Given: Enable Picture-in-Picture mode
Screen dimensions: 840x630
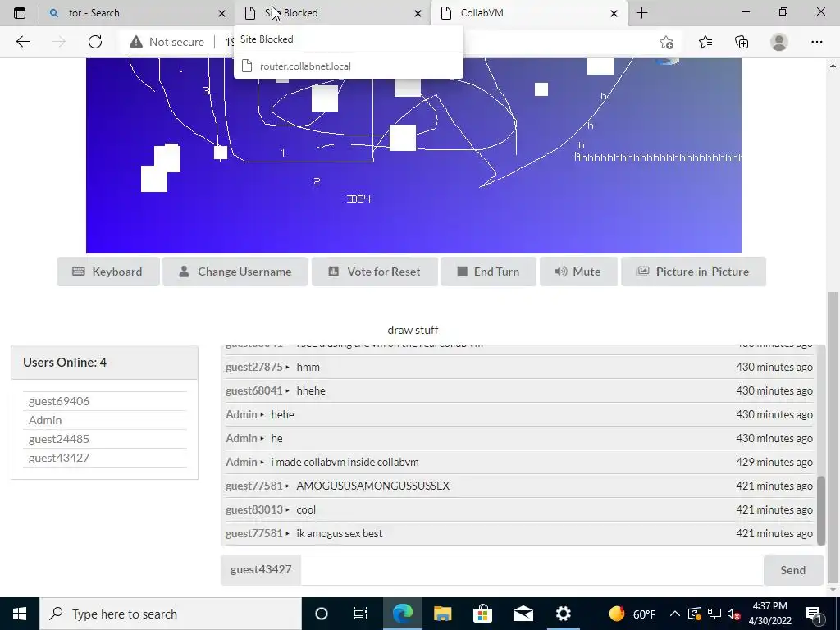Looking at the screenshot, I should [x=693, y=272].
